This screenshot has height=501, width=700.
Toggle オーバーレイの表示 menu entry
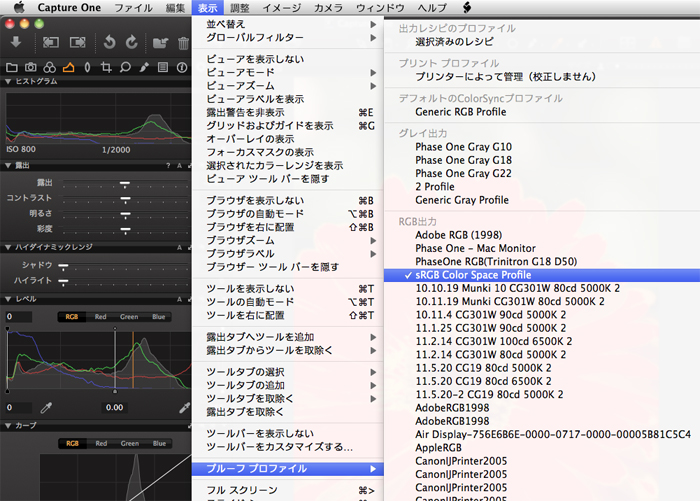(288, 139)
